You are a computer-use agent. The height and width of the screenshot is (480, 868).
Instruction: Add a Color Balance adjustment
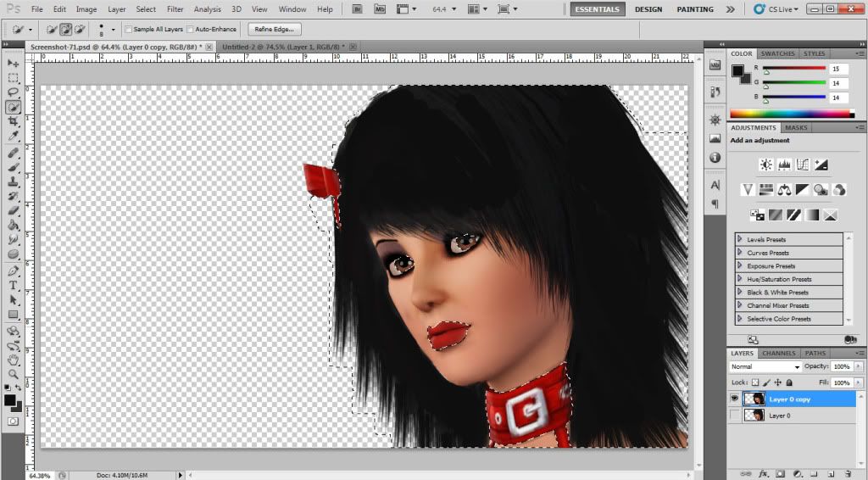tap(784, 190)
